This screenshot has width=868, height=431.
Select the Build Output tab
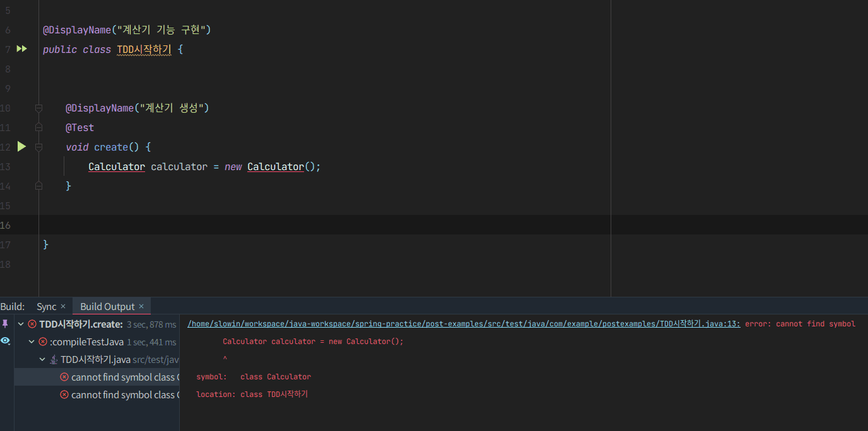point(107,307)
